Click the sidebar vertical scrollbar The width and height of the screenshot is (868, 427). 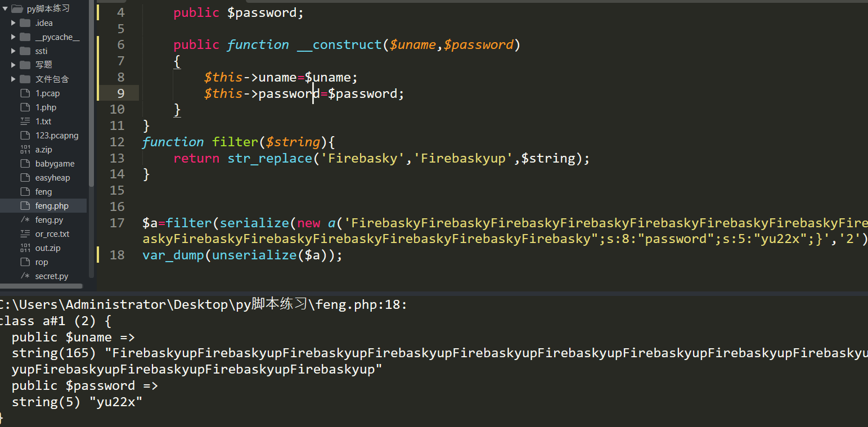(x=91, y=93)
